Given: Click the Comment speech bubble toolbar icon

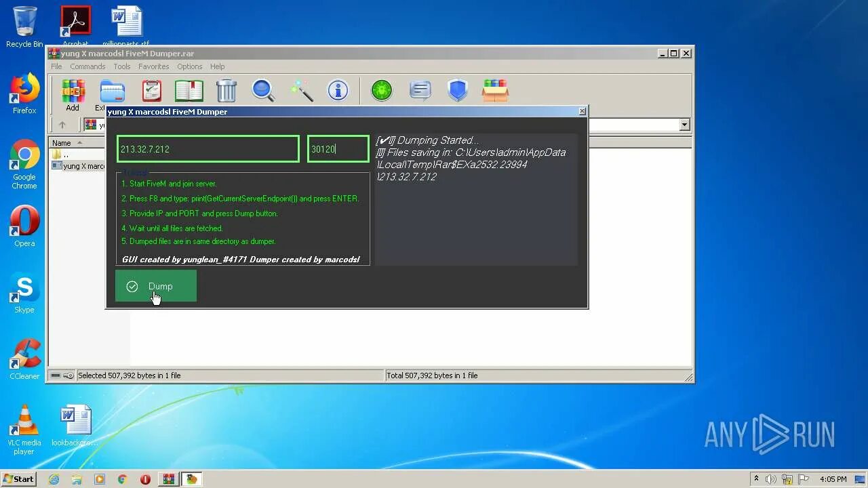Looking at the screenshot, I should coord(420,90).
